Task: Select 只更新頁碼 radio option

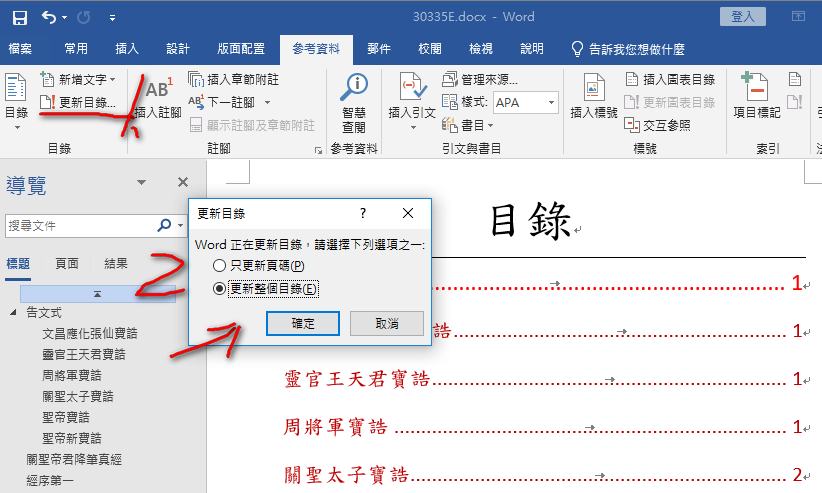Action: point(220,266)
